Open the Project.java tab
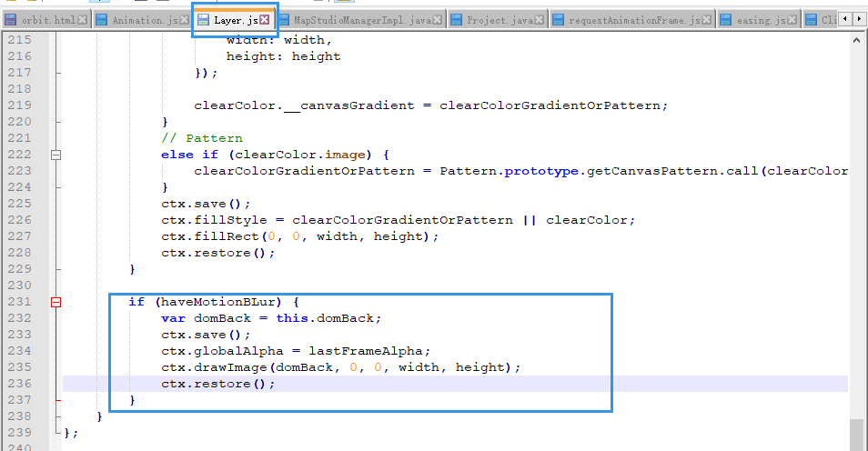 497,20
